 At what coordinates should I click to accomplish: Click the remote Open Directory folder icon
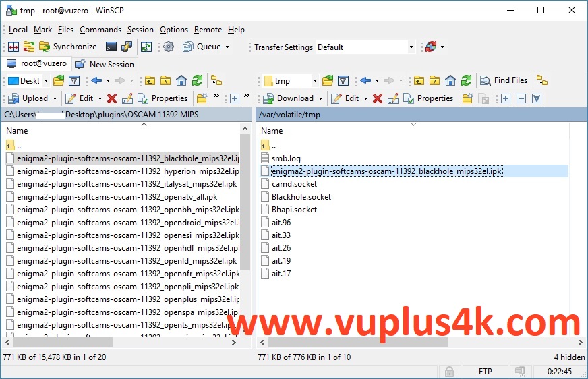tap(327, 80)
